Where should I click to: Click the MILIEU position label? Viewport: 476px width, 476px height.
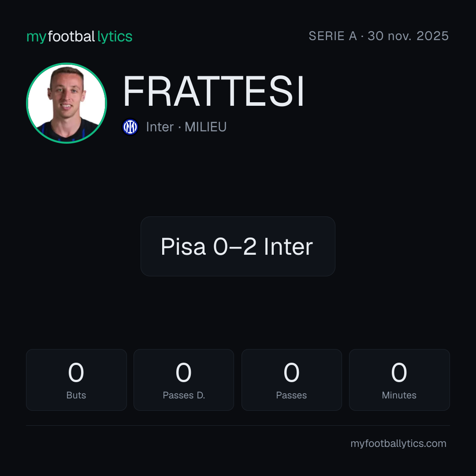coord(205,127)
